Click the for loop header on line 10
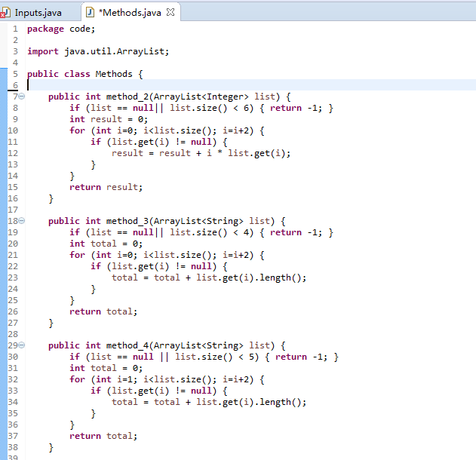Image resolution: width=476 pixels, height=460 pixels. click(x=167, y=130)
